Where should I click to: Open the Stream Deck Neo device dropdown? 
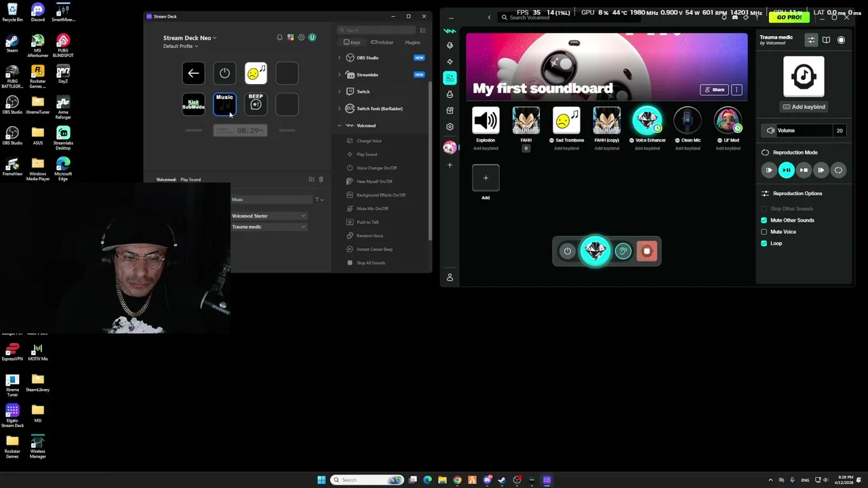pos(190,38)
